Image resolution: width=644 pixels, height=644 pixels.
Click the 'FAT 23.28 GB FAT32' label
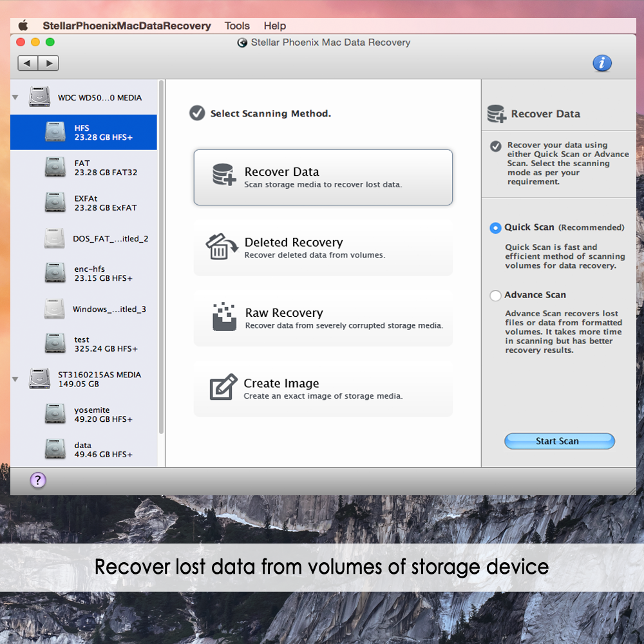[x=106, y=167]
